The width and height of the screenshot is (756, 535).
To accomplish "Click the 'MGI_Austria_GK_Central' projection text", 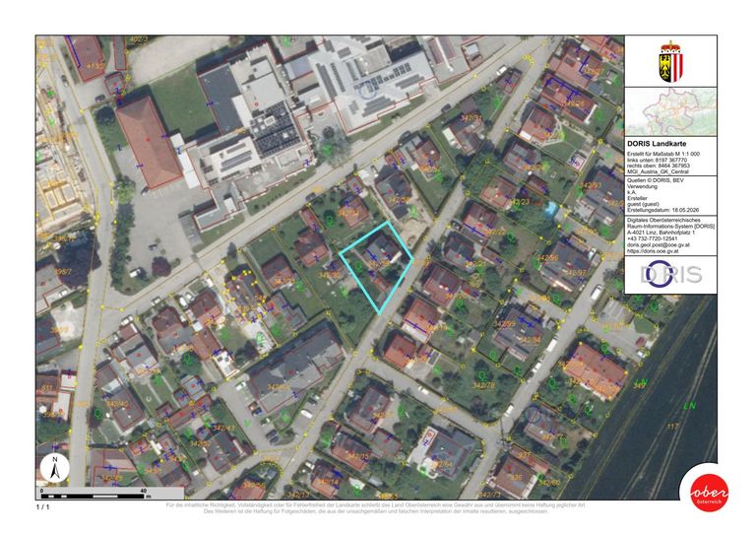I will point(658,171).
